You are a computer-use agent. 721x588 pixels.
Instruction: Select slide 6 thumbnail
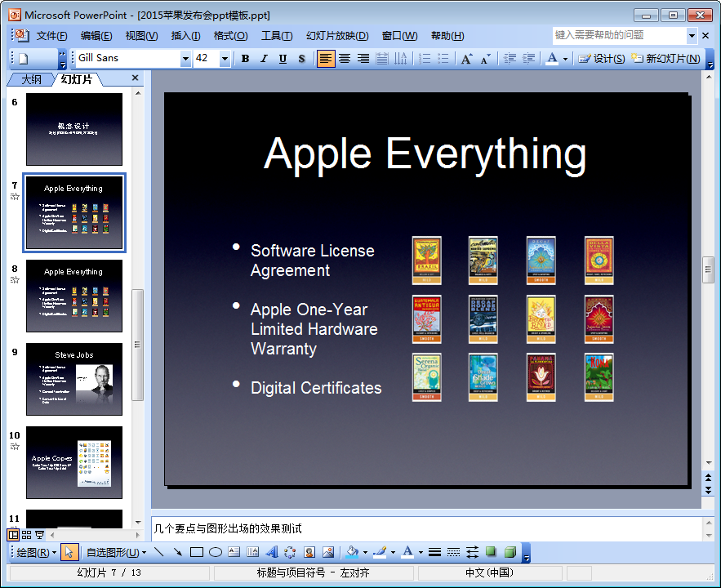point(74,129)
